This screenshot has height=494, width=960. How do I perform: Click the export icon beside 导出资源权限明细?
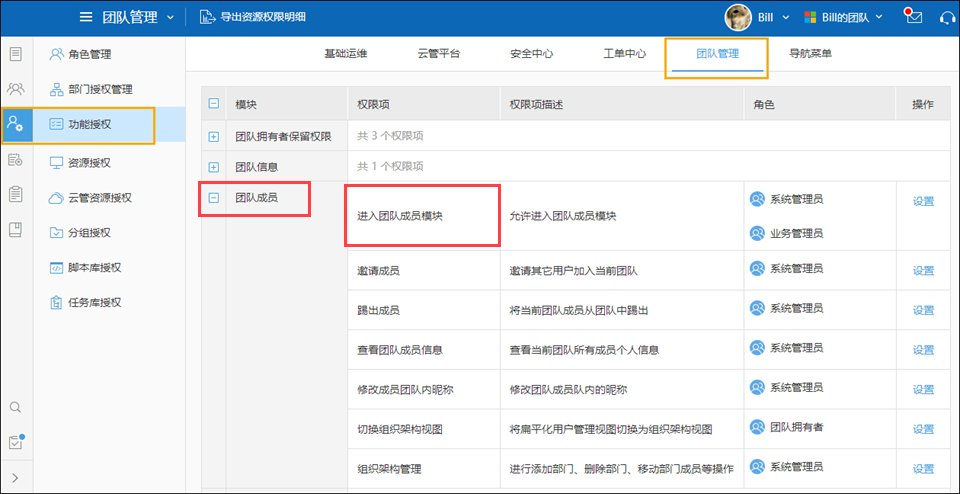tap(207, 17)
